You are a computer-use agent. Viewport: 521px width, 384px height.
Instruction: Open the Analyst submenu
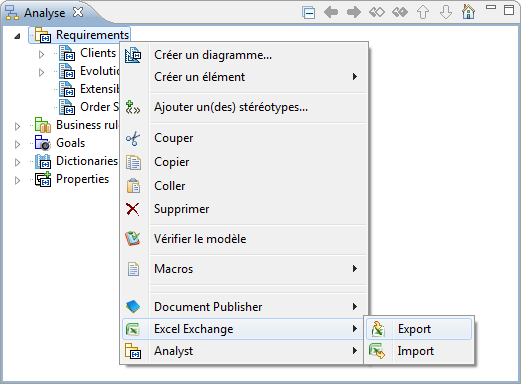[x=244, y=351]
